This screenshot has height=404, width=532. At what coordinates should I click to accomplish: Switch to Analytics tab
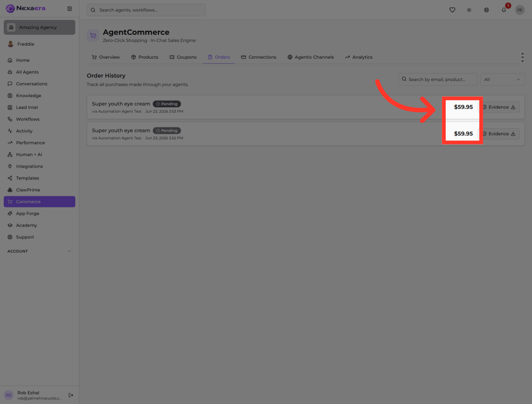point(359,57)
